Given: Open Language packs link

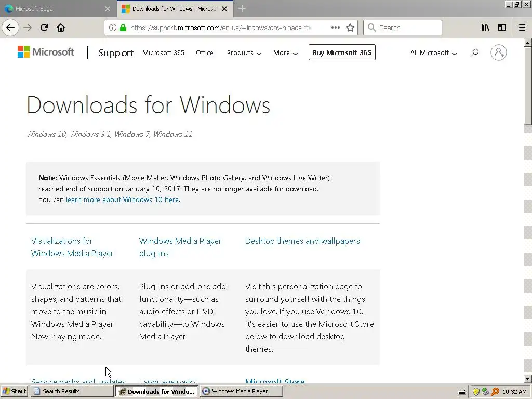Looking at the screenshot, I should (x=168, y=381).
